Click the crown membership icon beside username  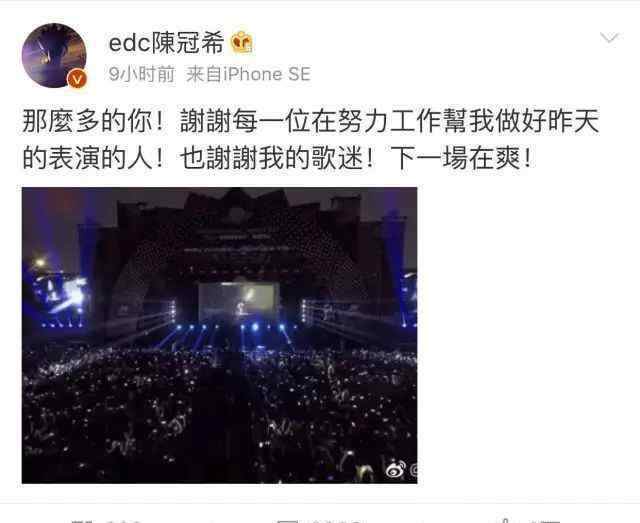pyautogui.click(x=242, y=42)
